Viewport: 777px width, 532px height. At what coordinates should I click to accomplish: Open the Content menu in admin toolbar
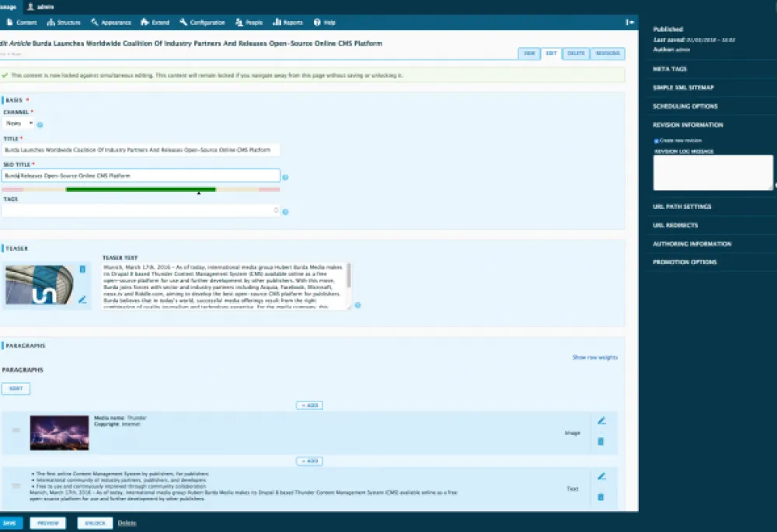click(x=22, y=23)
